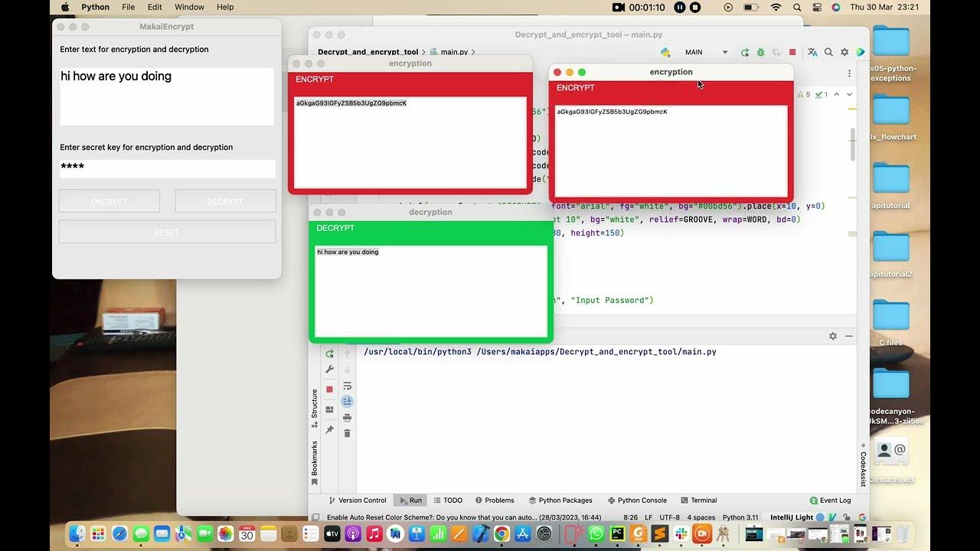This screenshot has height=551, width=980.
Task: Click the Wi-Fi icon in the menu bar
Action: [776, 7]
